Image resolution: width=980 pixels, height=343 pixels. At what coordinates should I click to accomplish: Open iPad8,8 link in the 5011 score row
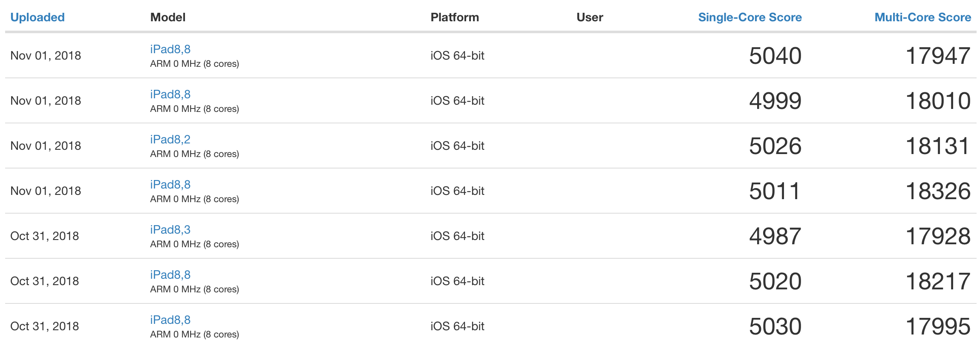(170, 185)
